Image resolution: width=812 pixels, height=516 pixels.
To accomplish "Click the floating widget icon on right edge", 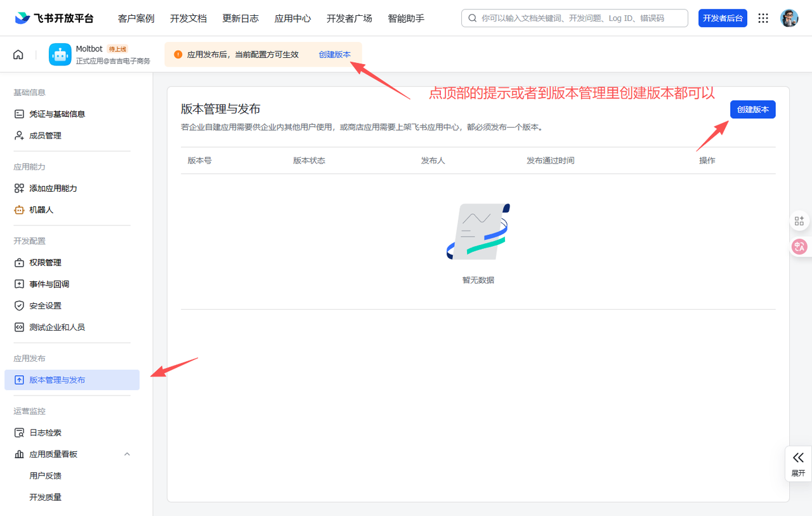I will point(799,221).
